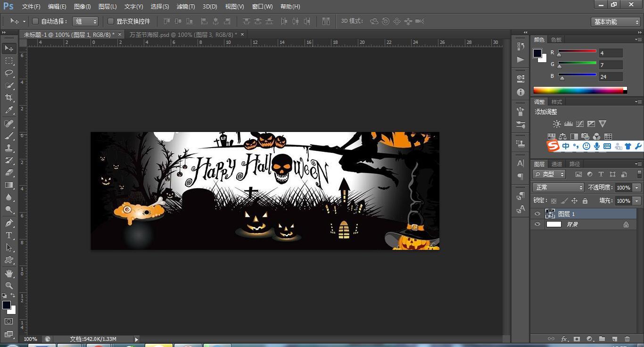Hide the 图层 1 layer visibility
The image size is (644, 347).
[537, 214]
